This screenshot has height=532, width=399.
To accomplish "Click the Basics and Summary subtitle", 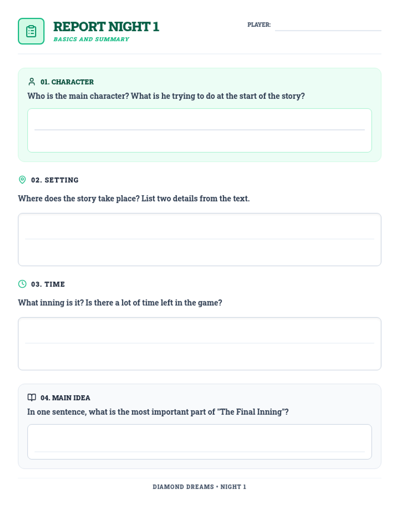I will 91,39.
